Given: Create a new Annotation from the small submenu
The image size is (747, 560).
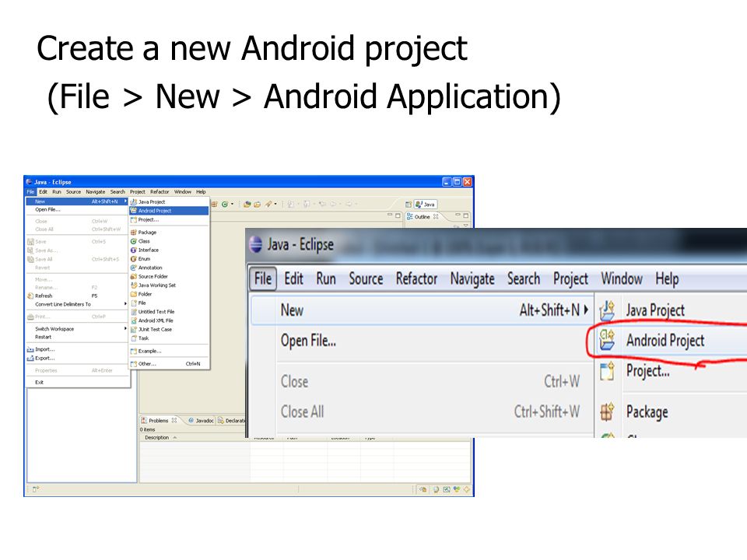Looking at the screenshot, I should point(169,268).
